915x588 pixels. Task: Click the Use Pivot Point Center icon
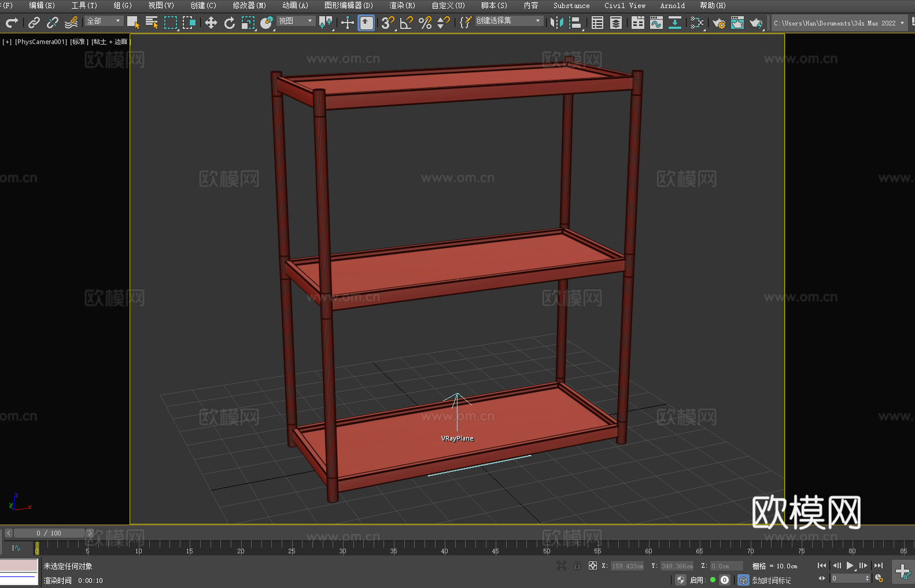(326, 23)
